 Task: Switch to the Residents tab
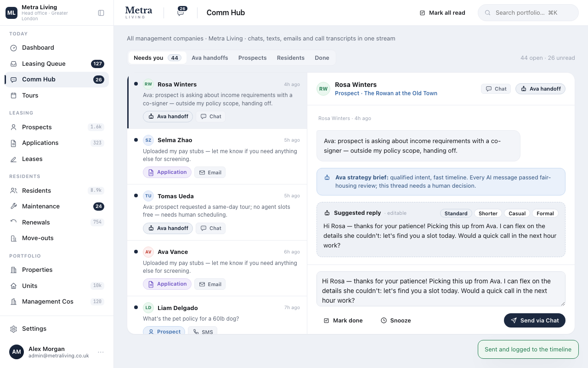[x=291, y=58]
